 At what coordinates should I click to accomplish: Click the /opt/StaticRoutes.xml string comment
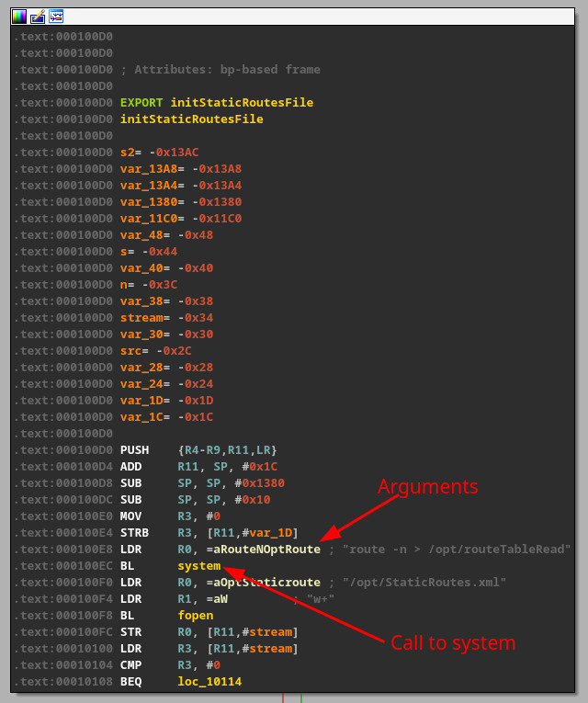[424, 583]
